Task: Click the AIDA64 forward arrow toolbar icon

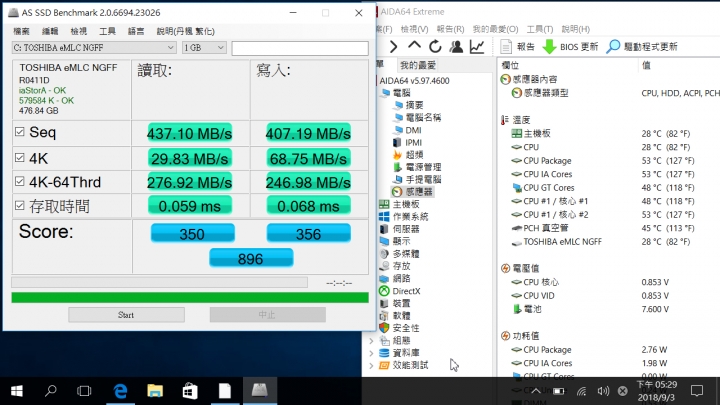Action: (394, 46)
